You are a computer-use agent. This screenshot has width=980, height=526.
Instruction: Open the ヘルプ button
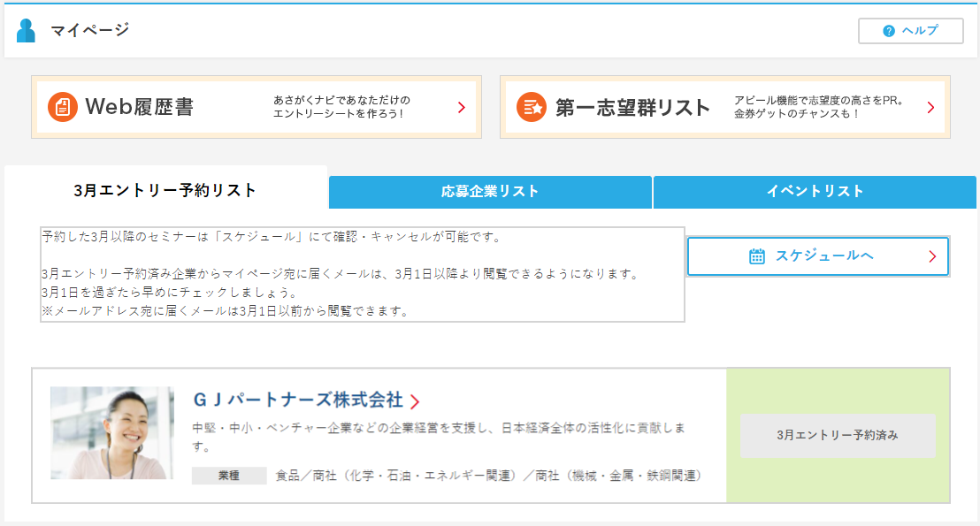tap(911, 31)
